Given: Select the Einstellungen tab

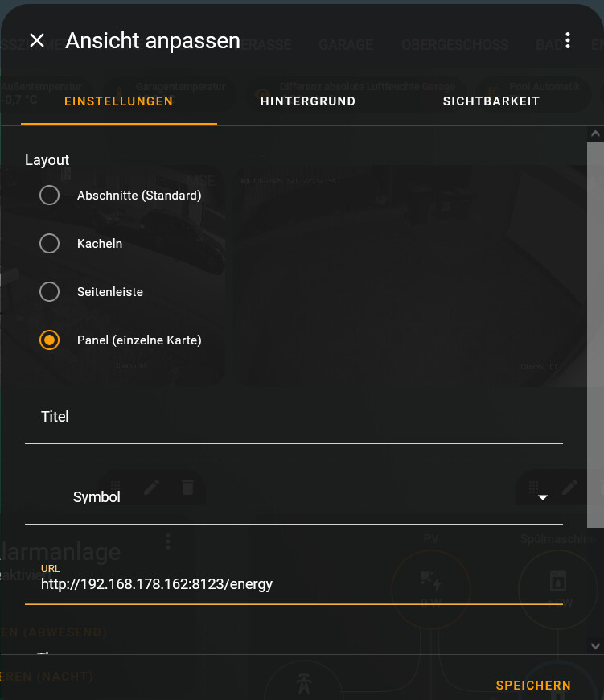Looking at the screenshot, I should (x=118, y=101).
